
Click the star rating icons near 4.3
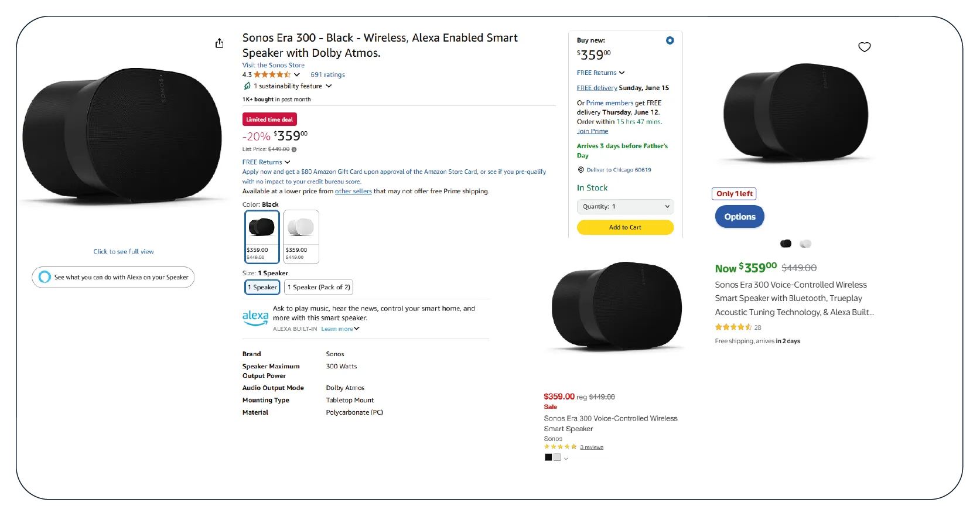(x=272, y=74)
